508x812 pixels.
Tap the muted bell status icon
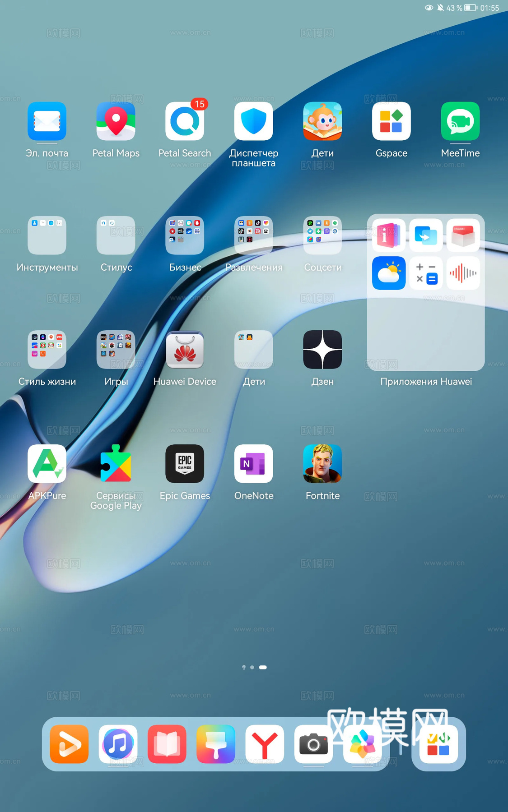pyautogui.click(x=440, y=8)
